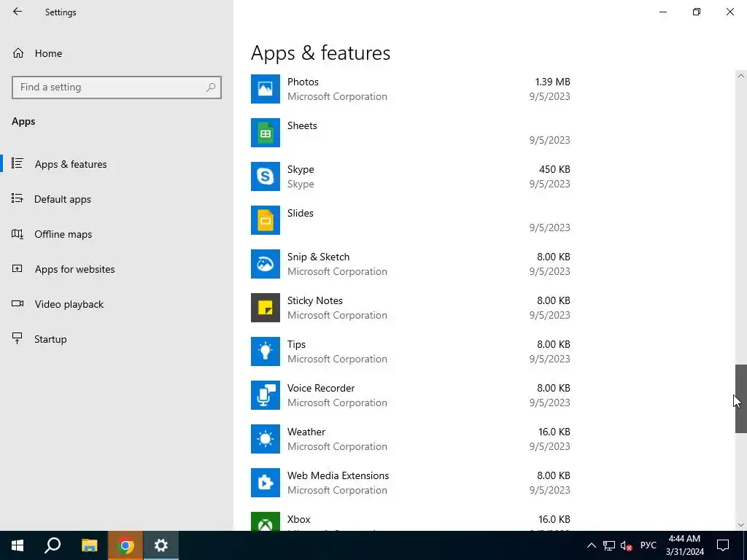The image size is (747, 560).
Task: Click the scrollbar down arrow
Action: (x=741, y=525)
